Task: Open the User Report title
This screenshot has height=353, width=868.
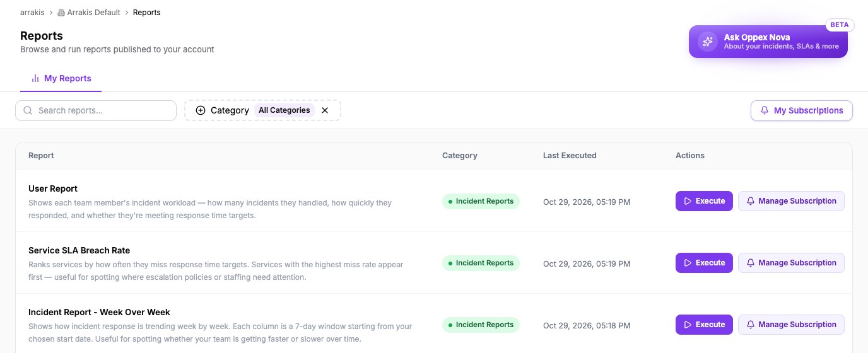Action: click(x=53, y=188)
